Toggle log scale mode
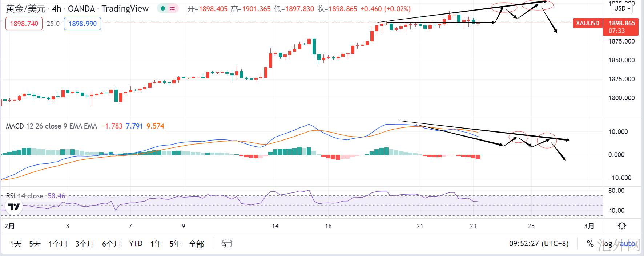 607,244
